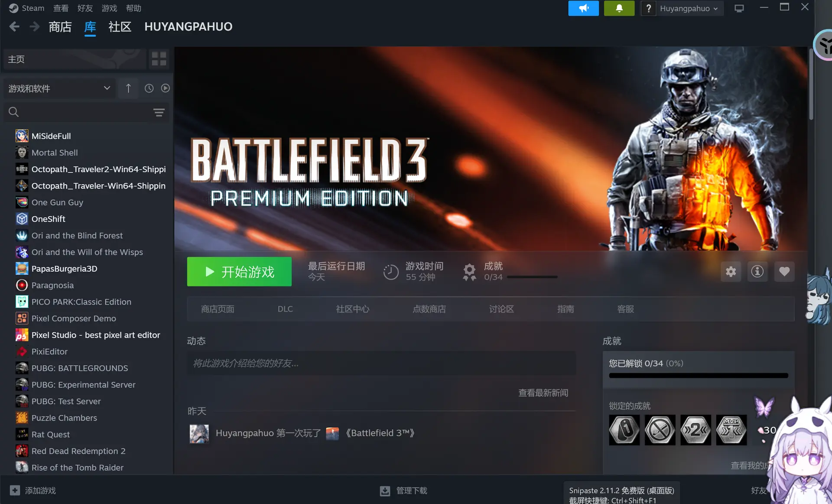Image resolution: width=832 pixels, height=504 pixels.
Task: Open the 帮助 menu
Action: point(133,8)
